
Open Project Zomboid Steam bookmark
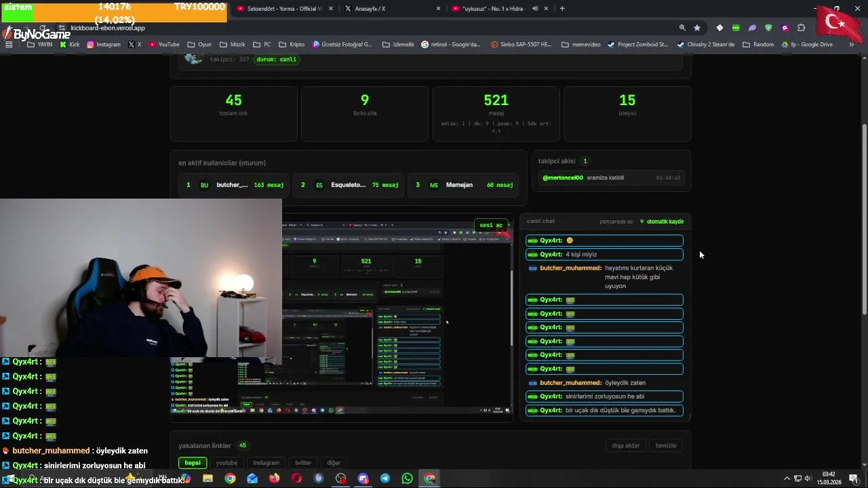coord(637,44)
